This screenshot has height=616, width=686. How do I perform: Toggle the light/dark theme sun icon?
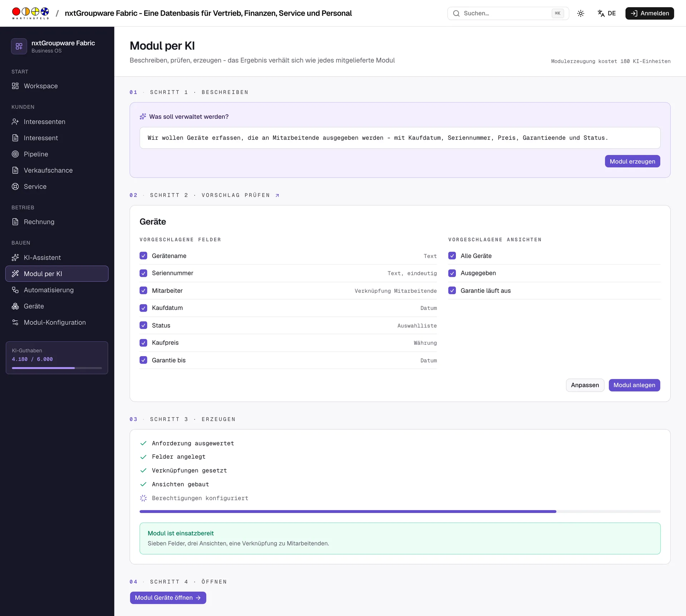581,13
